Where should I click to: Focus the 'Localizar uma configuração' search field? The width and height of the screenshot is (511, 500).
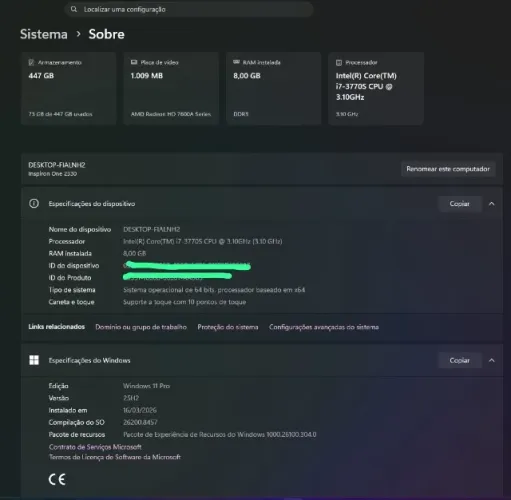189,9
